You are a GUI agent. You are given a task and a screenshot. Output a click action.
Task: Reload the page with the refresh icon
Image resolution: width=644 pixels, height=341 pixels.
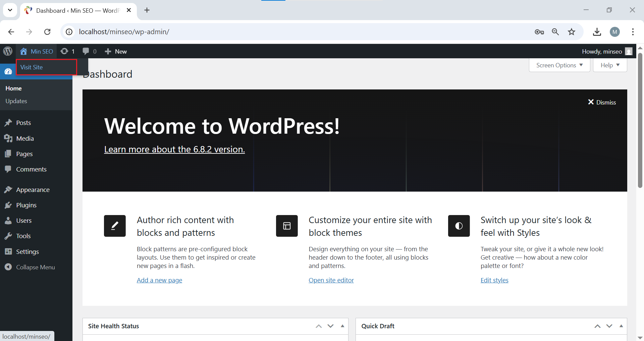[47, 32]
